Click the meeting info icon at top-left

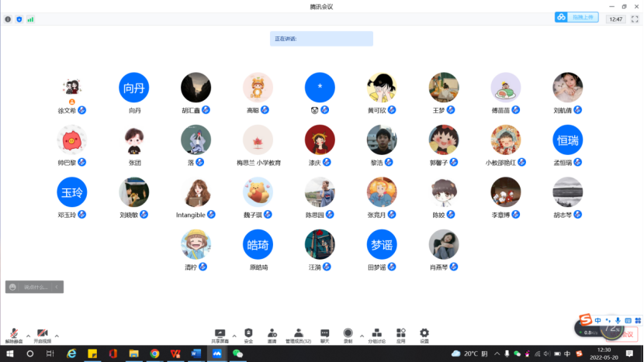point(8,19)
